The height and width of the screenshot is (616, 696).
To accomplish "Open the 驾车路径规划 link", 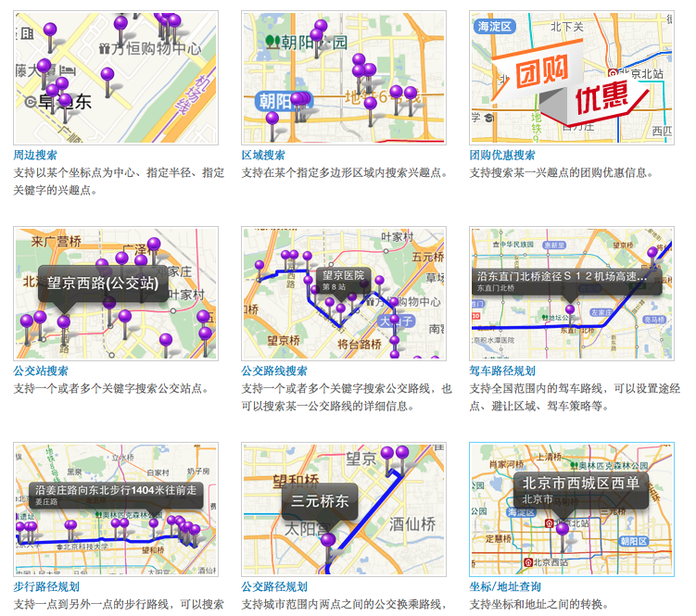I will point(502,371).
